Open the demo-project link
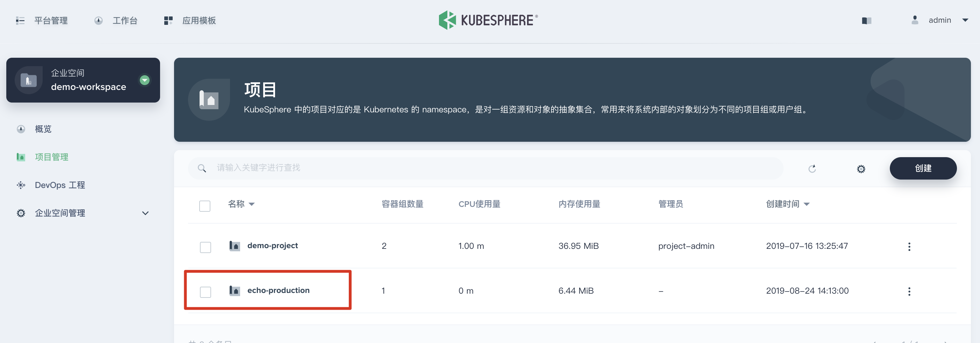 click(x=272, y=245)
